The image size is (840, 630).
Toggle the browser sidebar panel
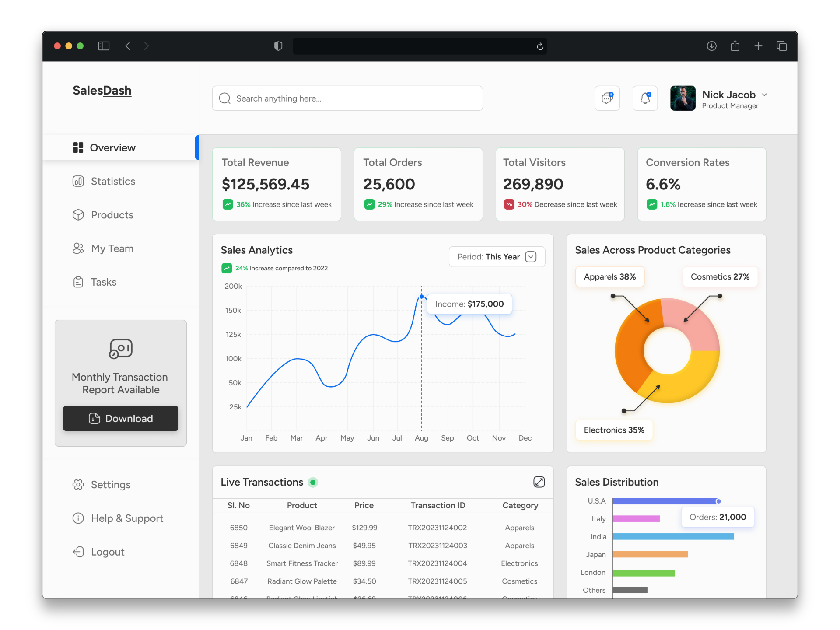(x=103, y=46)
